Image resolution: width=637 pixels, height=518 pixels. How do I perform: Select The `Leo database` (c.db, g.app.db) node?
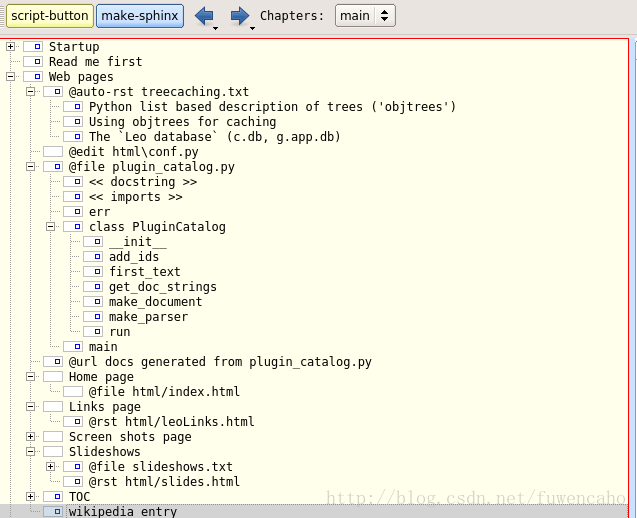point(214,137)
